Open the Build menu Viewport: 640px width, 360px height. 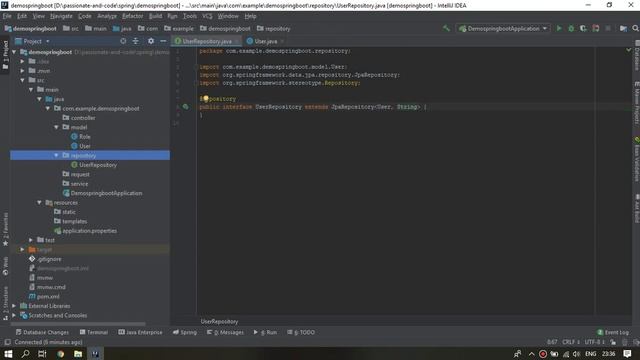[x=156, y=16]
